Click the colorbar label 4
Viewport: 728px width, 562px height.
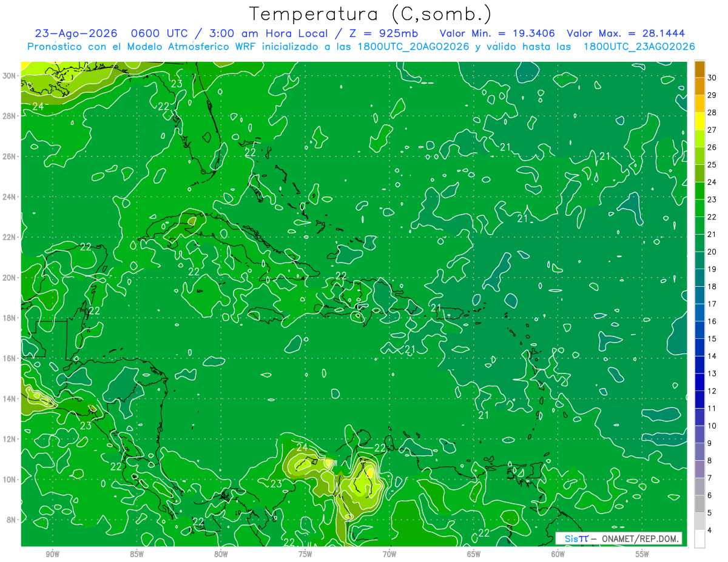[x=710, y=530]
